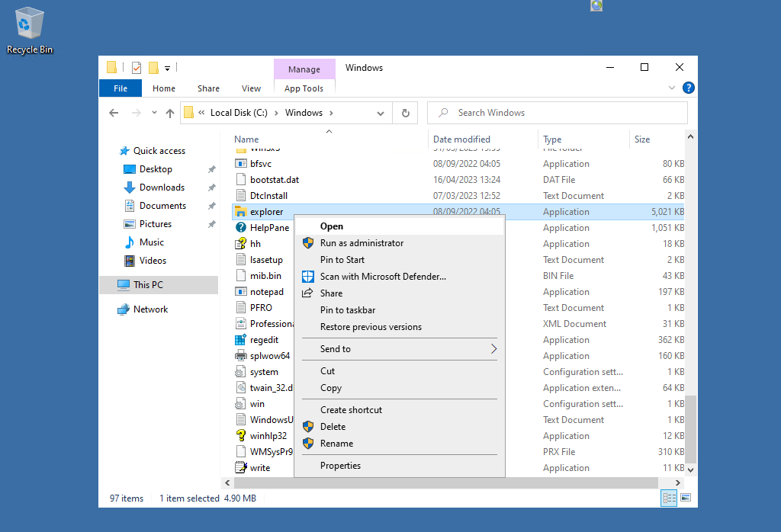Open the address bar history dropdown
This screenshot has width=781, height=532.
pos(381,113)
